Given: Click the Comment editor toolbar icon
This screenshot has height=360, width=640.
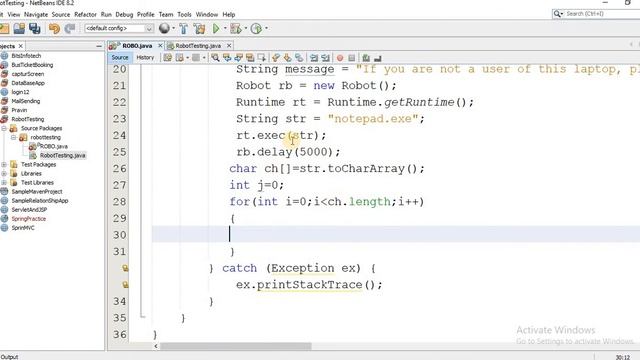Looking at the screenshot, I should (x=366, y=58).
